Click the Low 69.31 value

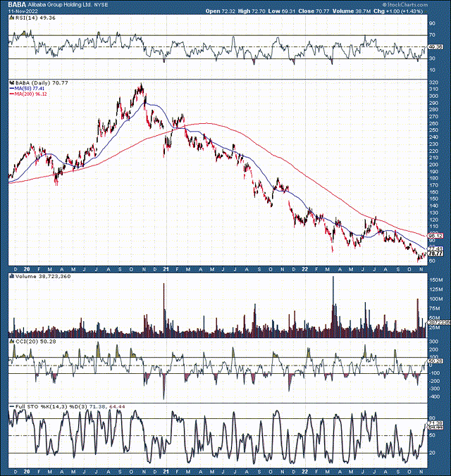tap(282, 11)
